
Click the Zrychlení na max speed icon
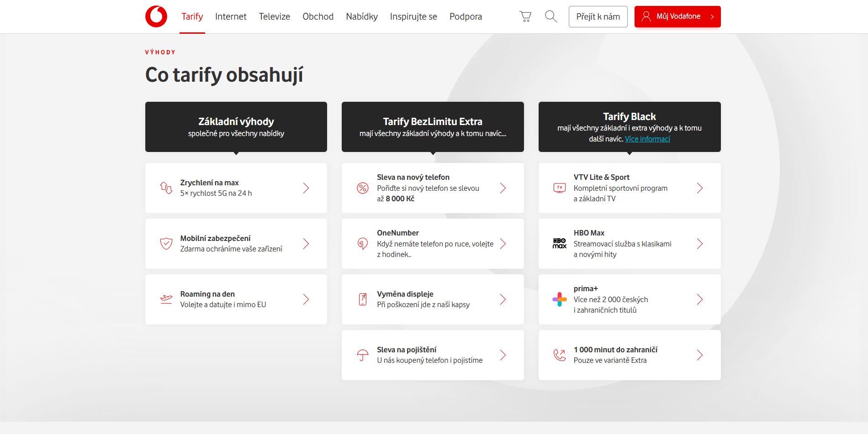(x=166, y=188)
